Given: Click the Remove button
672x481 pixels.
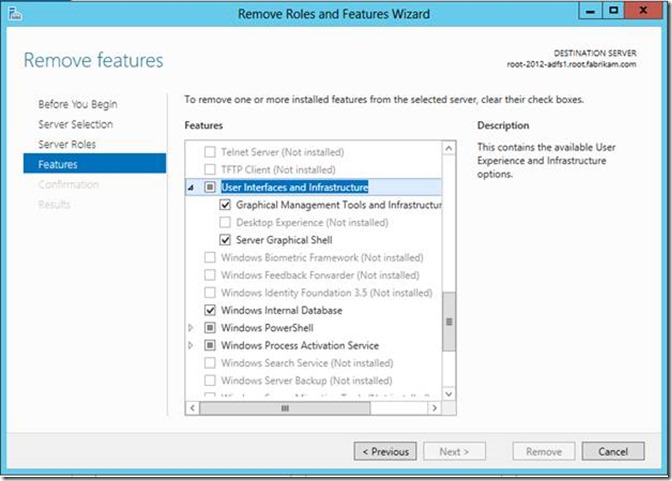Looking at the screenshot, I should click(544, 451).
